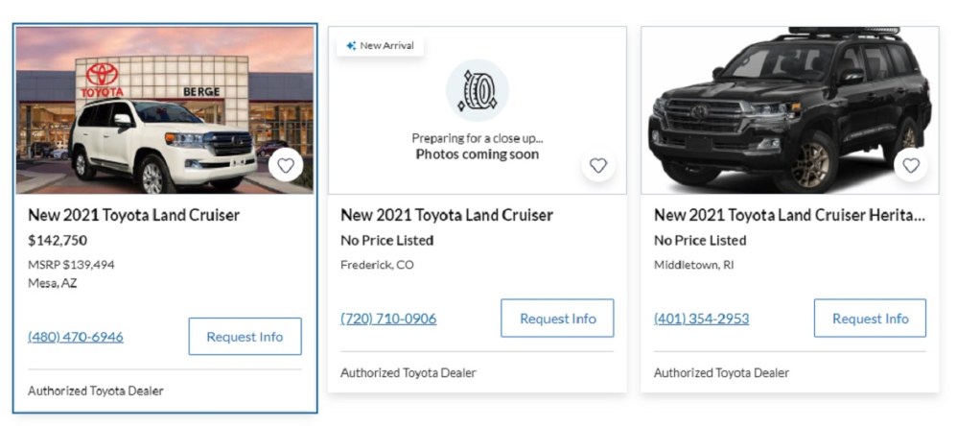The height and width of the screenshot is (426, 980).
Task: Click the "Photos coming soon" placeholder text
Action: pos(477,154)
